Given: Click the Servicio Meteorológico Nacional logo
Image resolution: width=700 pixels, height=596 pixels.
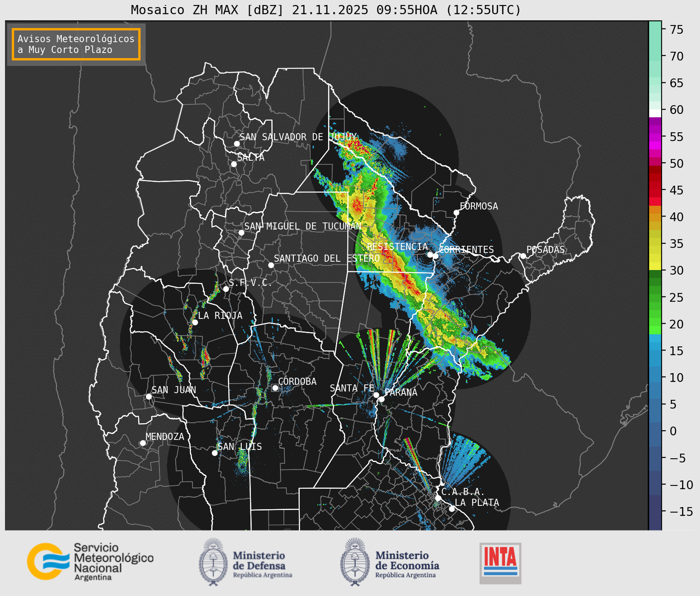Looking at the screenshot, I should [x=91, y=561].
